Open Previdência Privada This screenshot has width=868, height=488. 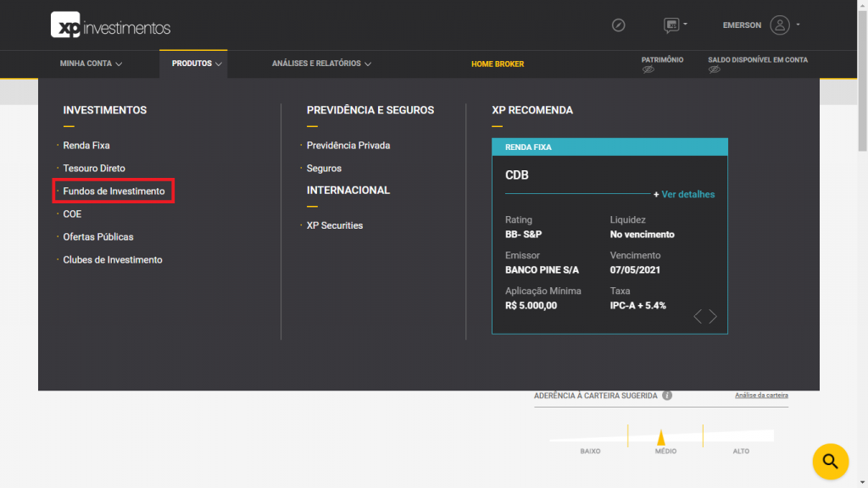[x=348, y=146]
